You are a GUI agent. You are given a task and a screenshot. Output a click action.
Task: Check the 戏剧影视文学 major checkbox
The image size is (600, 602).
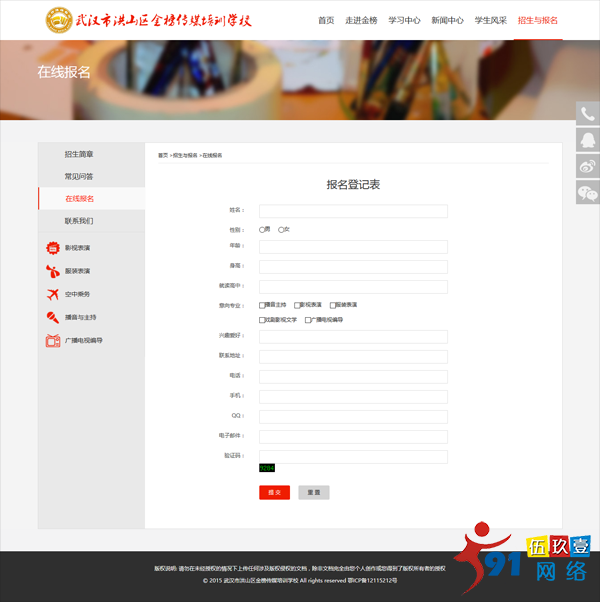point(262,320)
